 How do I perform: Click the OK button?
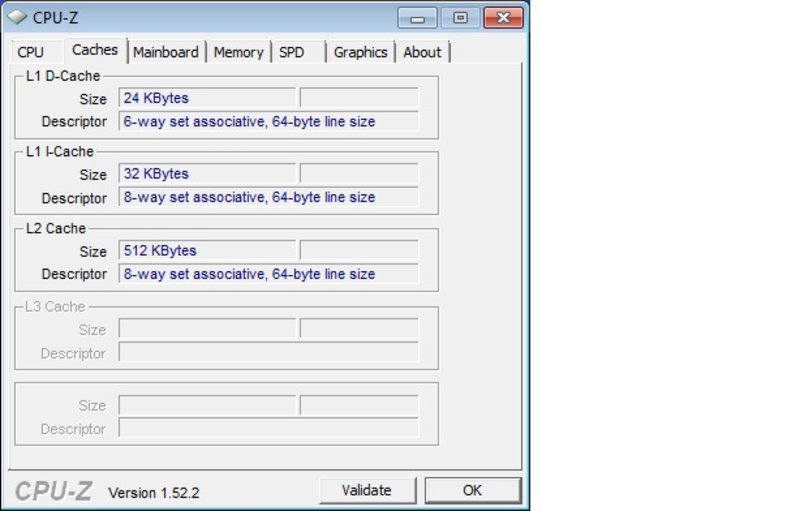[472, 490]
